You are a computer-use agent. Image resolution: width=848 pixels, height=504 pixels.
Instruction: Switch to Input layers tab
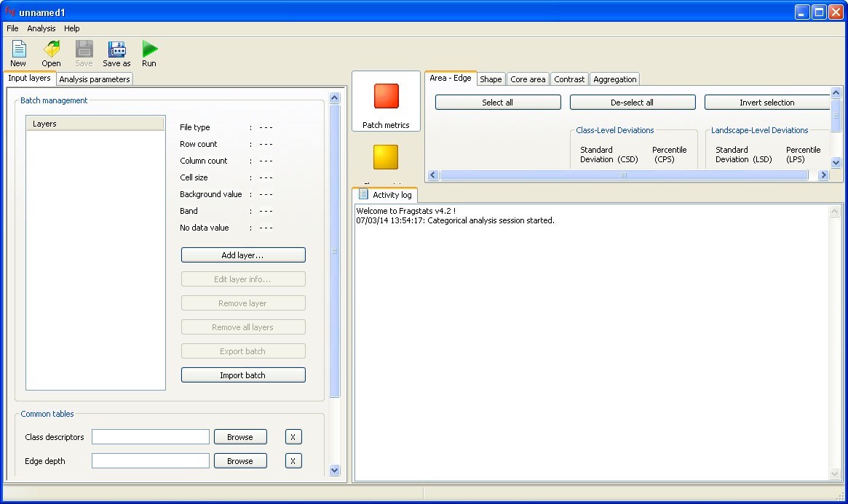[x=29, y=78]
